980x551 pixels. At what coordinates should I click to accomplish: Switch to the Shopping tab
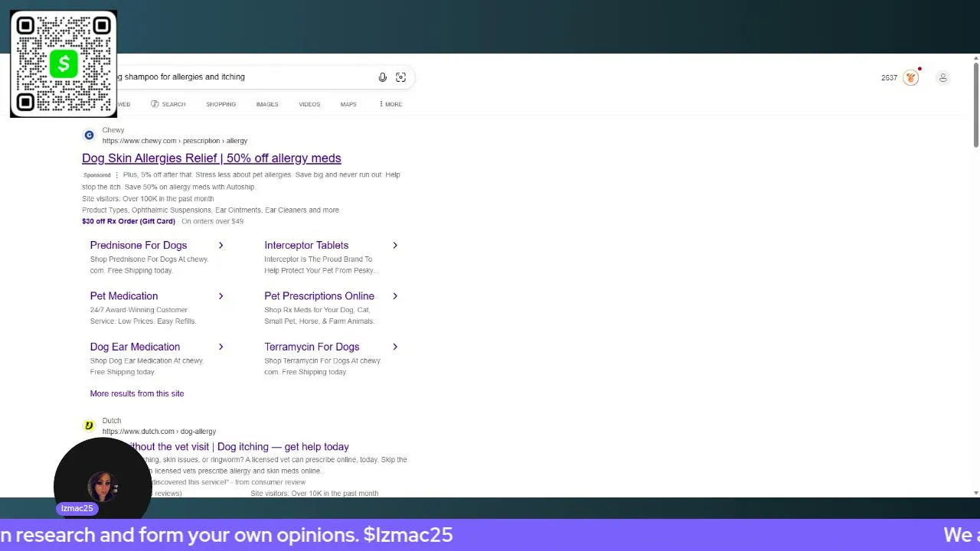coord(220,104)
